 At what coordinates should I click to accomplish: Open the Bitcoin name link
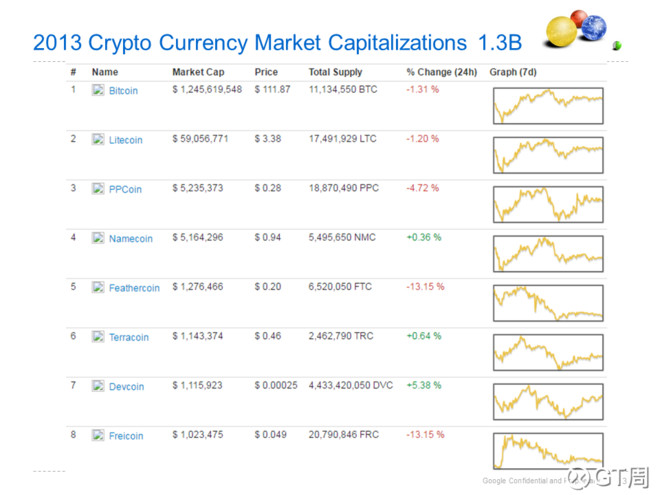pyautogui.click(x=123, y=91)
